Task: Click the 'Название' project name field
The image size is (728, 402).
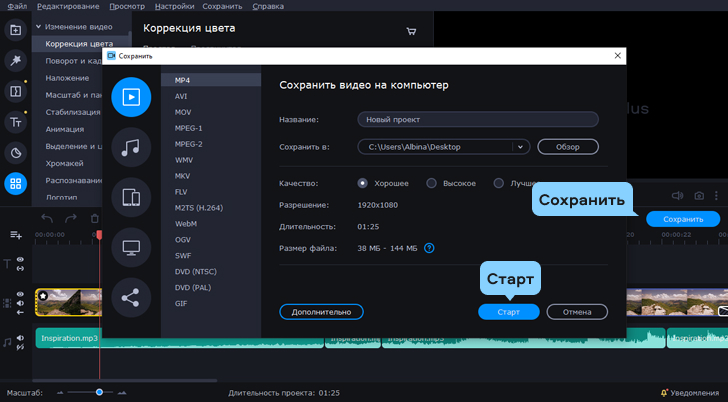Action: [477, 119]
